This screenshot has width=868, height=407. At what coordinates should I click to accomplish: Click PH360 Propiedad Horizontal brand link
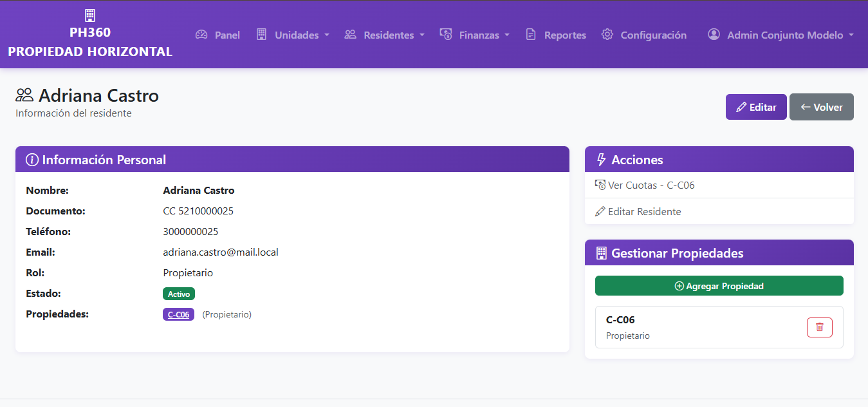coord(90,34)
